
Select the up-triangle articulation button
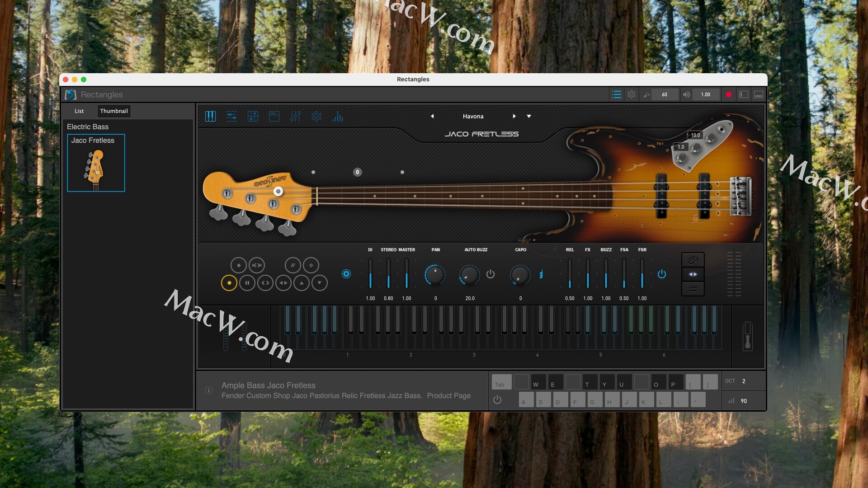(x=302, y=283)
